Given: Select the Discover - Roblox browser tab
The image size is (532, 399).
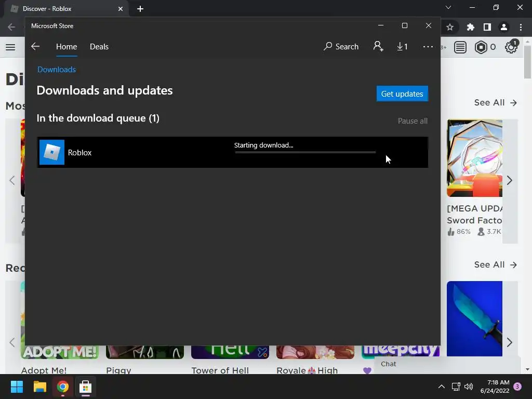Looking at the screenshot, I should click(x=66, y=9).
